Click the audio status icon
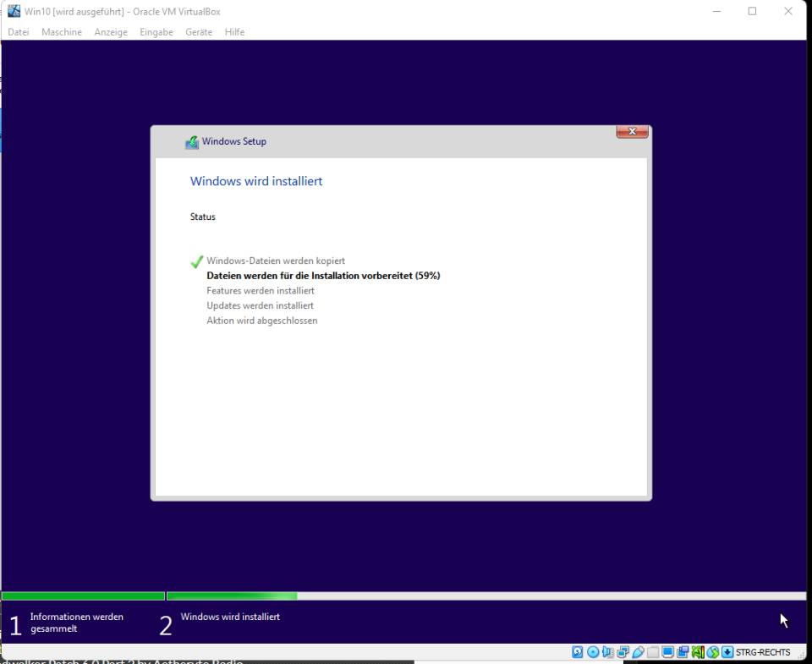 pyautogui.click(x=608, y=652)
